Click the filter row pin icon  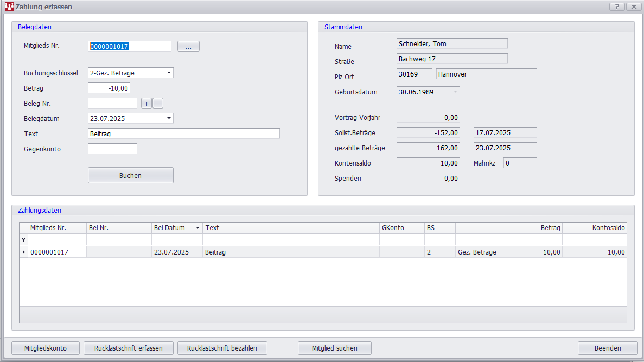pyautogui.click(x=23, y=239)
